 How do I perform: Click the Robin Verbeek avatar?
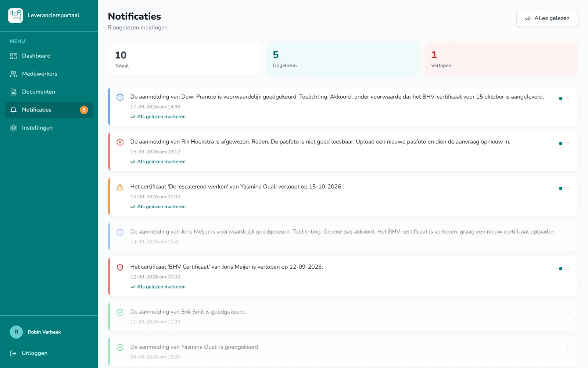point(16,332)
